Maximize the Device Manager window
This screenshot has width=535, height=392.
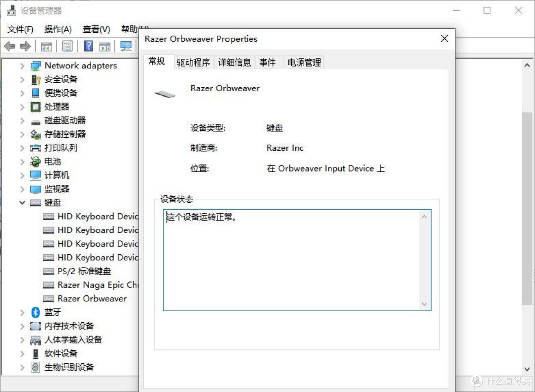pos(487,10)
